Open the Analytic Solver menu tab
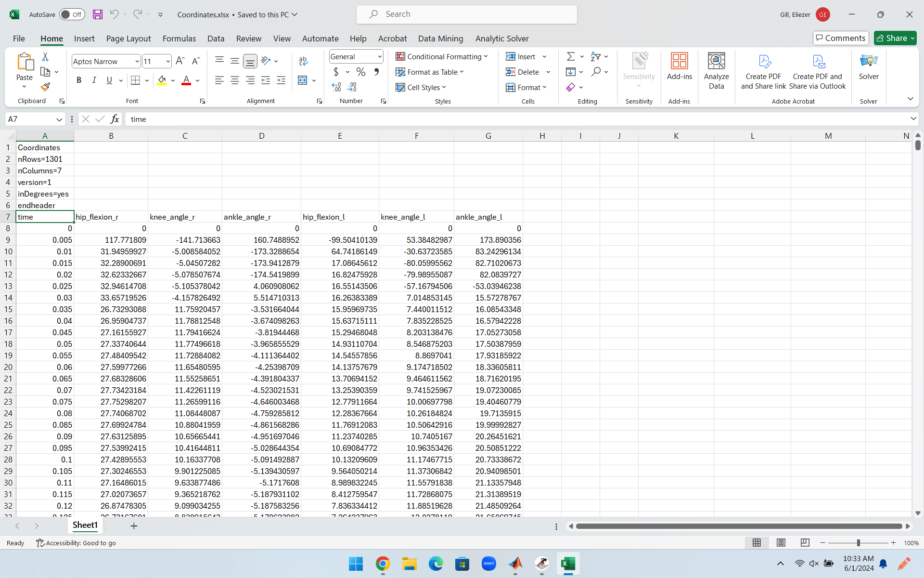Viewport: 924px width, 578px height. tap(502, 38)
